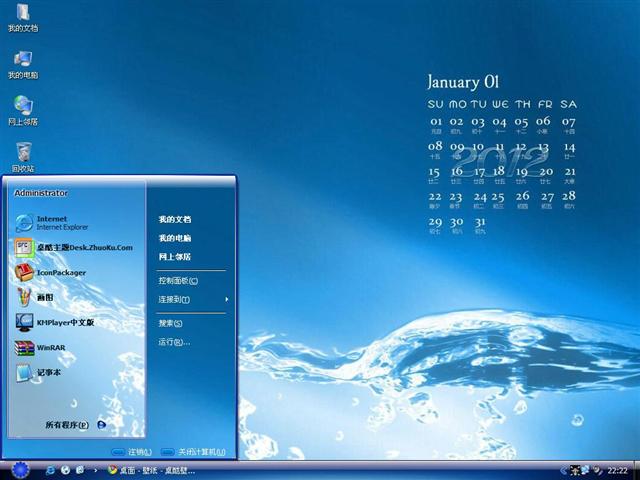Open 搜索(S) search
Screen dimensions: 640x480
point(170,323)
